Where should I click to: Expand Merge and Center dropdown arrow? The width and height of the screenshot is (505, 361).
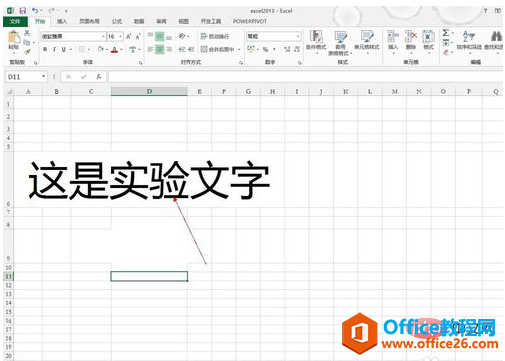[x=239, y=49]
